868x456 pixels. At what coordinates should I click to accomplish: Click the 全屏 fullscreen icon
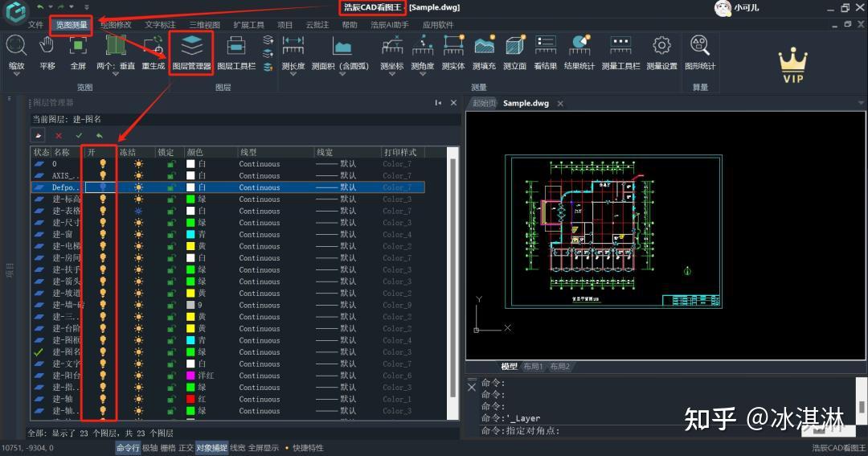78,46
